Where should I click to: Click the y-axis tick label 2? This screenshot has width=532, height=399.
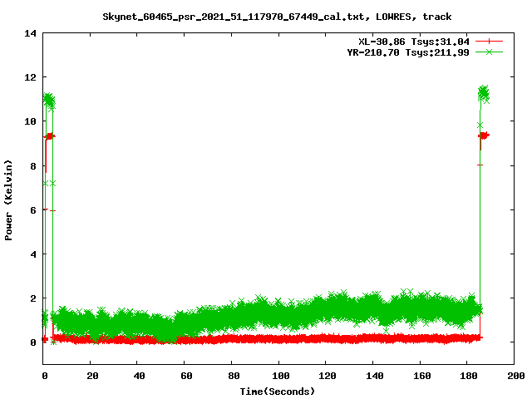pos(33,298)
